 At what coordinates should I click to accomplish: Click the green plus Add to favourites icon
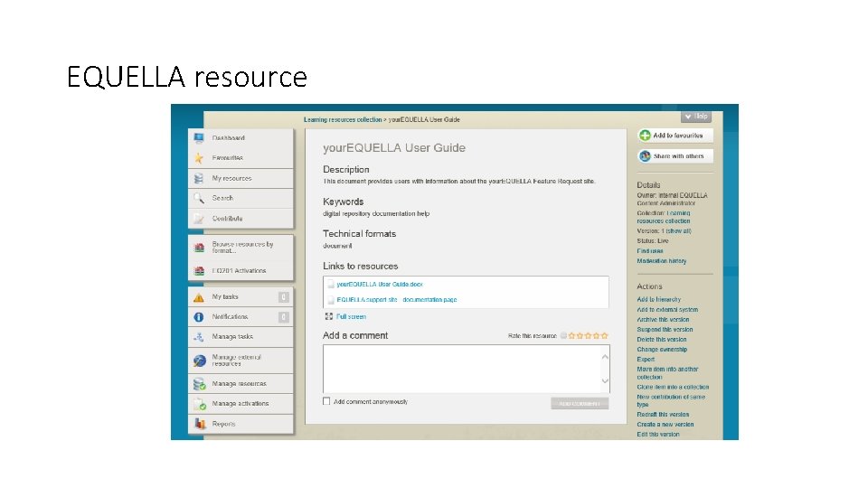coord(645,135)
